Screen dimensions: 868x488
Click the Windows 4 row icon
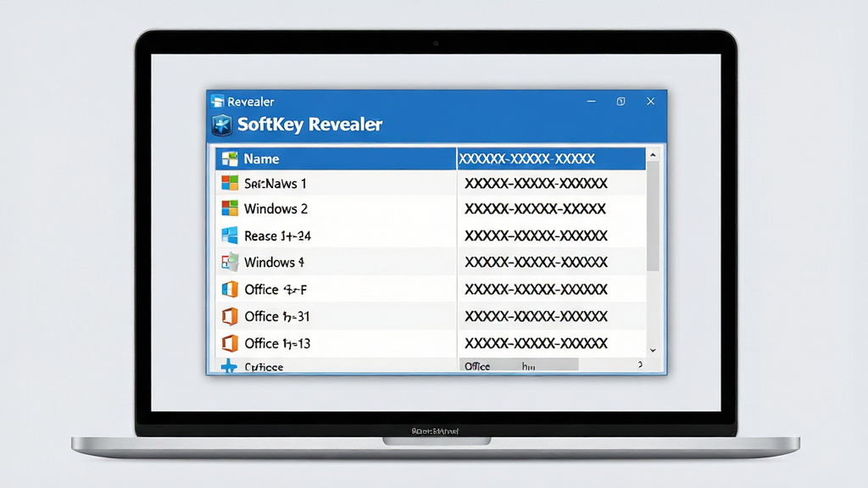230,262
